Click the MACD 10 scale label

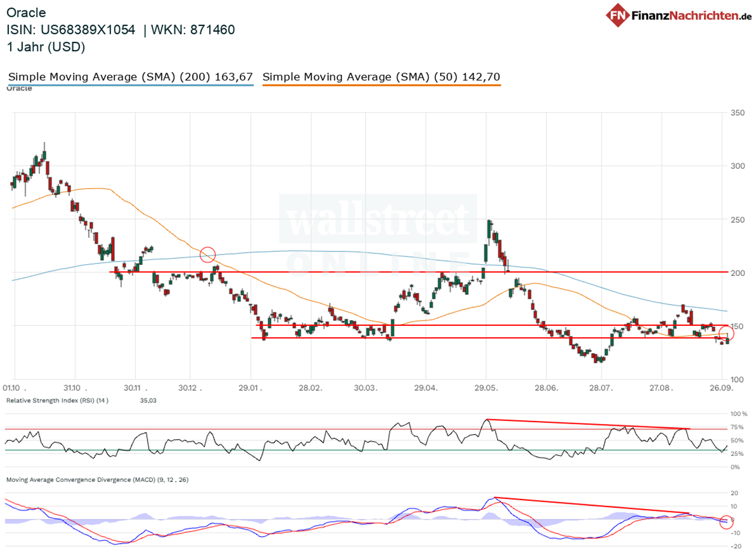(734, 507)
